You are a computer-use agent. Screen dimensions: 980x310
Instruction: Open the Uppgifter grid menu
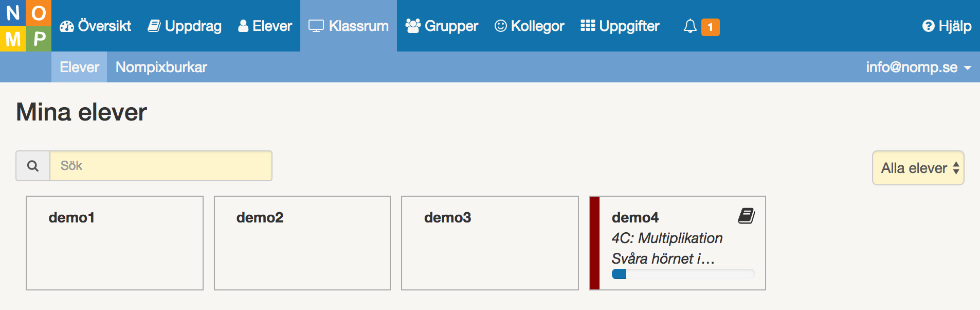(x=620, y=26)
